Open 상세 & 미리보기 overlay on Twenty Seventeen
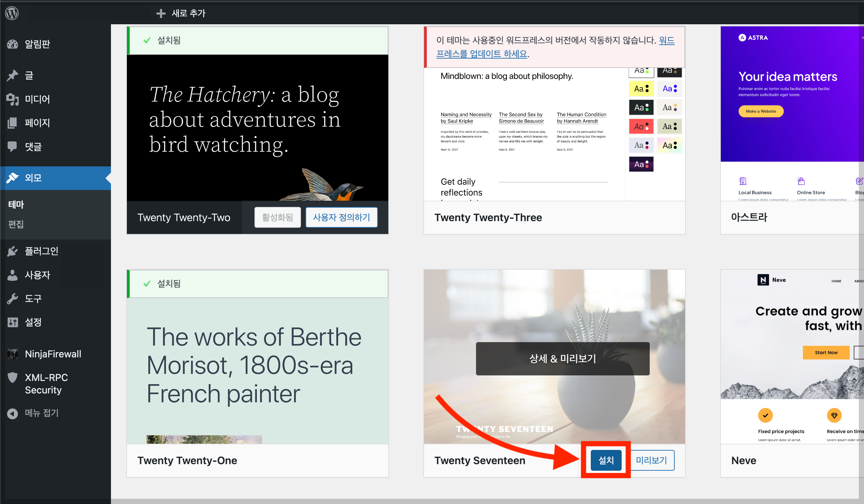 coord(562,358)
